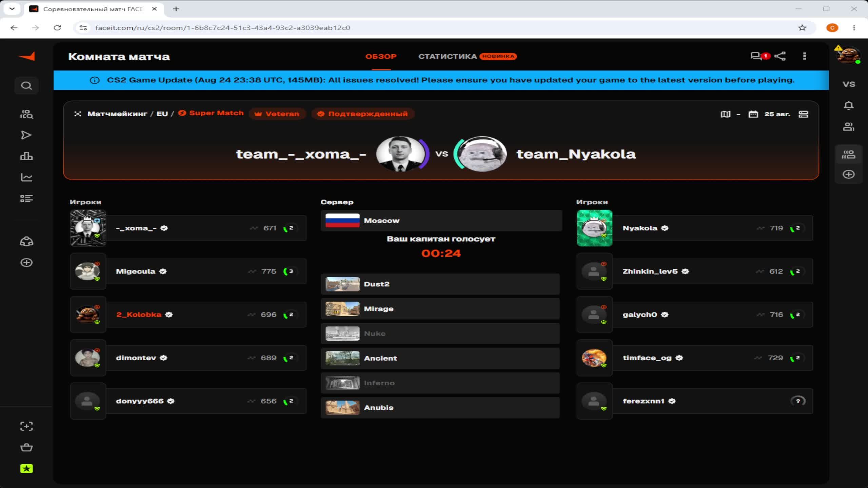The image size is (868, 488).
Task: Open the search icon in left sidebar
Action: tap(26, 85)
